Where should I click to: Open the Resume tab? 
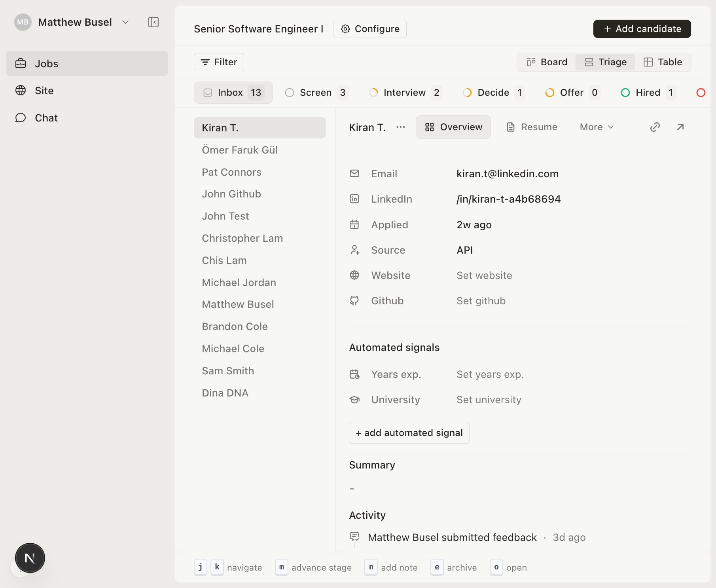point(532,127)
